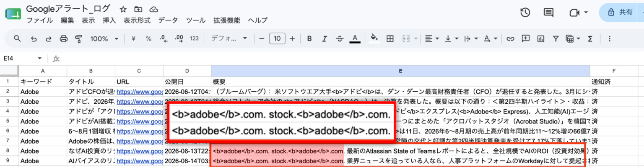Format as percent
Screen dimensions: 644x167
[148, 39]
